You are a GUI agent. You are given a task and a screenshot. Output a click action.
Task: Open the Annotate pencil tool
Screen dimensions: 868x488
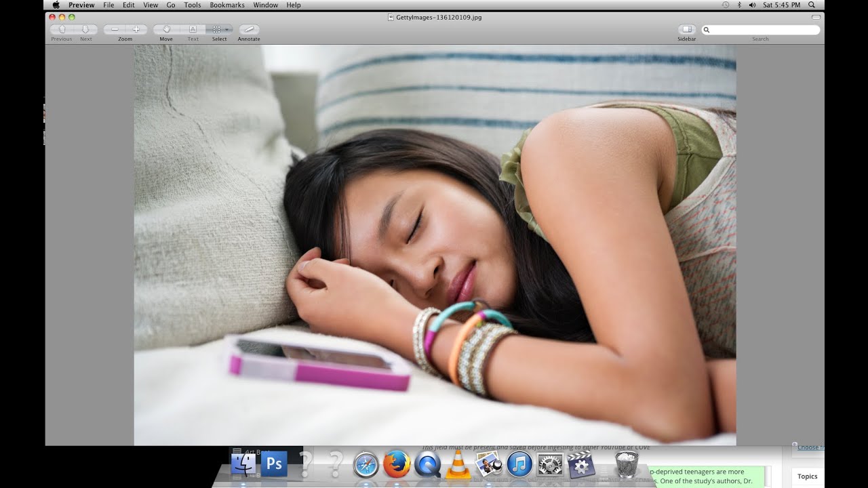pos(248,29)
